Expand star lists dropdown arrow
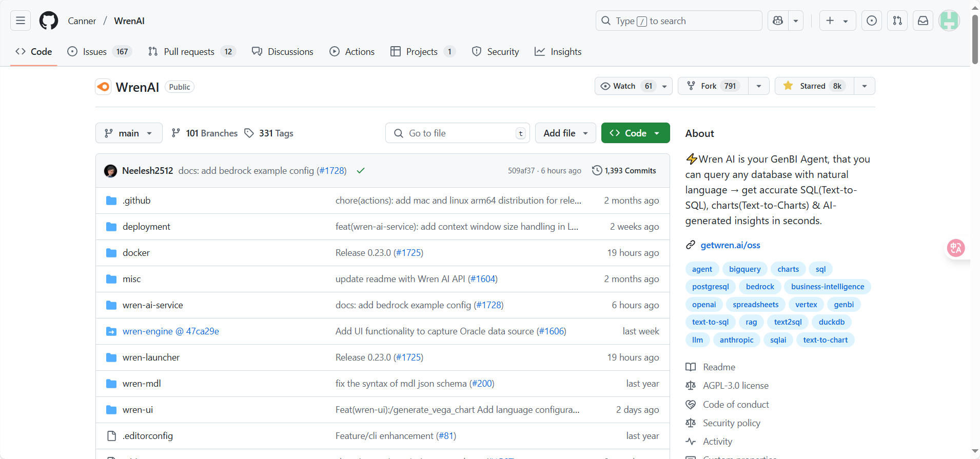Screen dimensions: 980x459 click(x=865, y=86)
